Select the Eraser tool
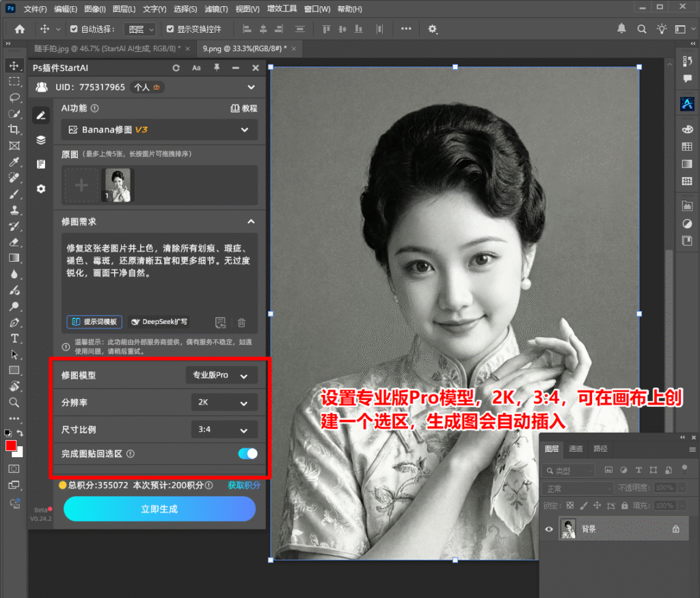The width and height of the screenshot is (700, 598). click(x=14, y=243)
